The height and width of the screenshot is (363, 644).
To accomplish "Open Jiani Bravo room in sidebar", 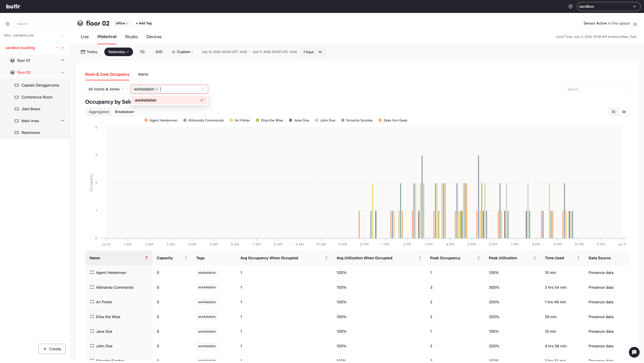I will click(x=31, y=109).
